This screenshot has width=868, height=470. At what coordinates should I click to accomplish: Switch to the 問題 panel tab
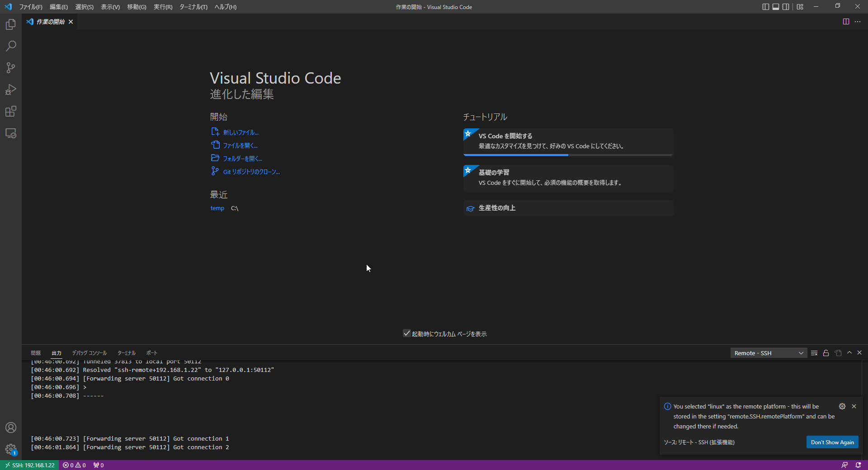[36, 353]
